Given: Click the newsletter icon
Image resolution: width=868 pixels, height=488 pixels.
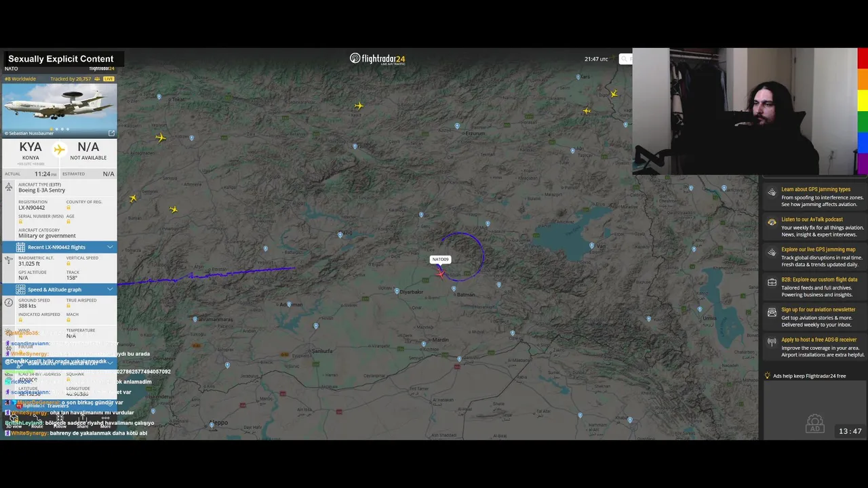Looking at the screenshot, I should (772, 312).
